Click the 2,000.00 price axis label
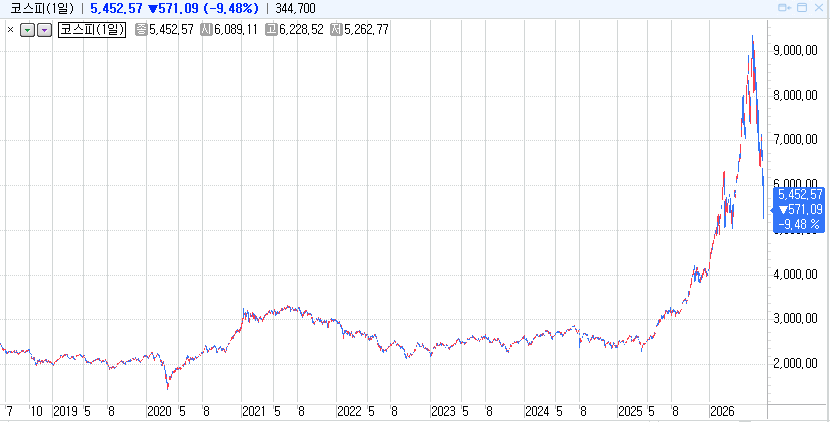 797,363
